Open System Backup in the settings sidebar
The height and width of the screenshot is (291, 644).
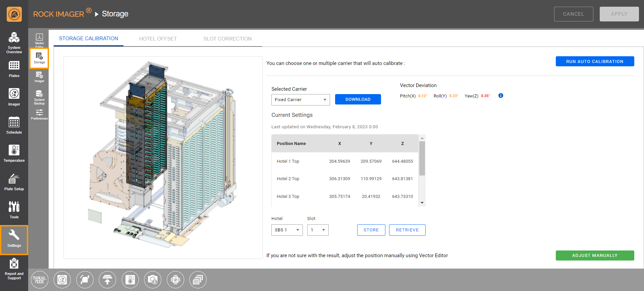tap(39, 97)
